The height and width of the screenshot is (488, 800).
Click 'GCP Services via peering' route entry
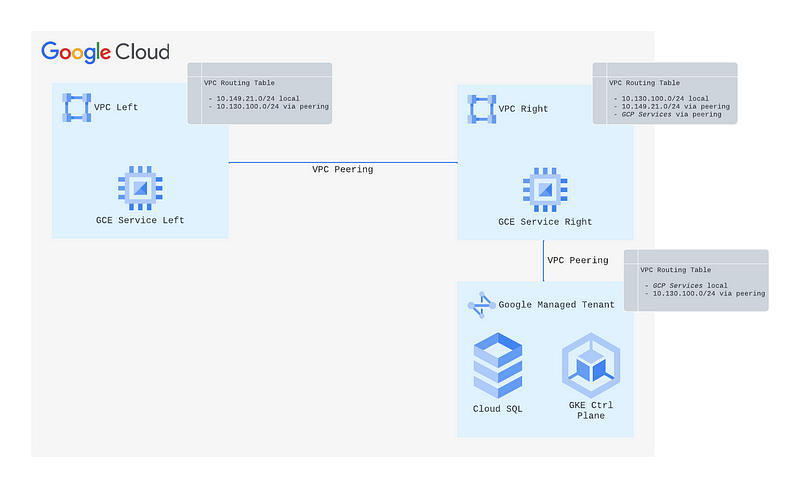point(671,115)
